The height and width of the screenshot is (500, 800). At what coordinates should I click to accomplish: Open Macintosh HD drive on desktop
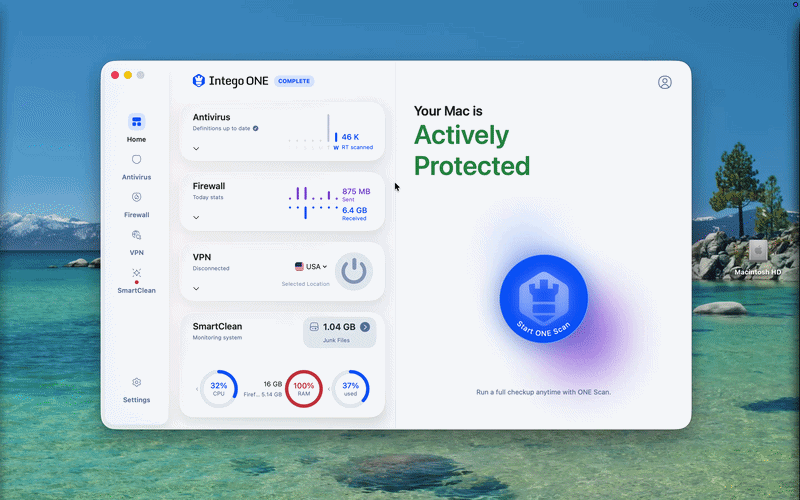tap(758, 258)
